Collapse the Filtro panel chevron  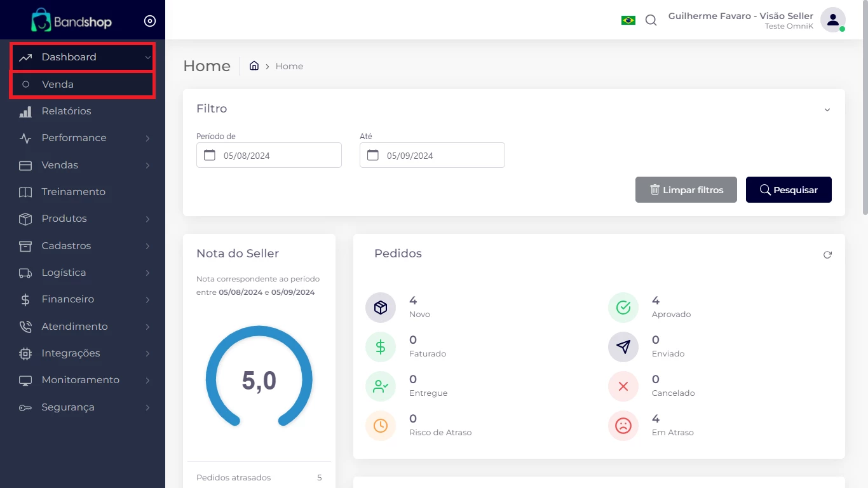(827, 110)
